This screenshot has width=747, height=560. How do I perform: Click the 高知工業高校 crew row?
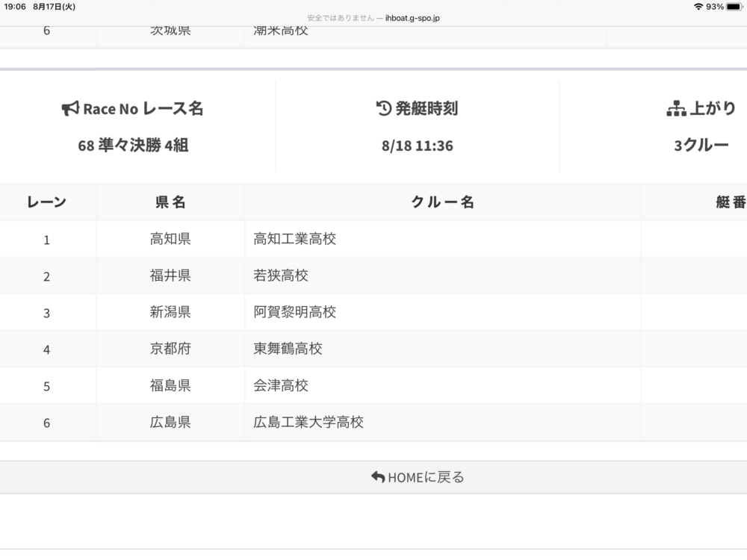pyautogui.click(x=295, y=239)
